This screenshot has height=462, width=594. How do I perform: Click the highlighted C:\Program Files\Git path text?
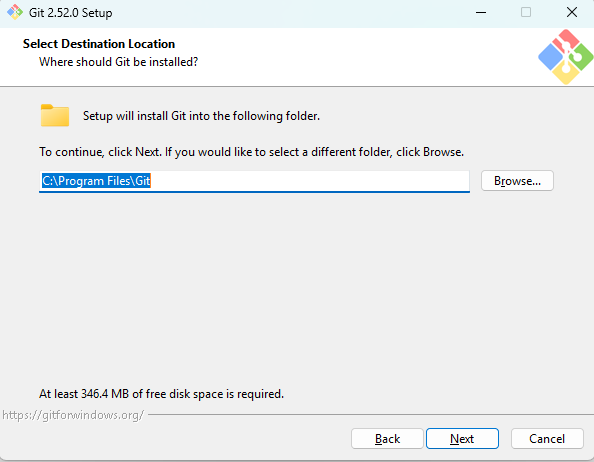[96, 181]
